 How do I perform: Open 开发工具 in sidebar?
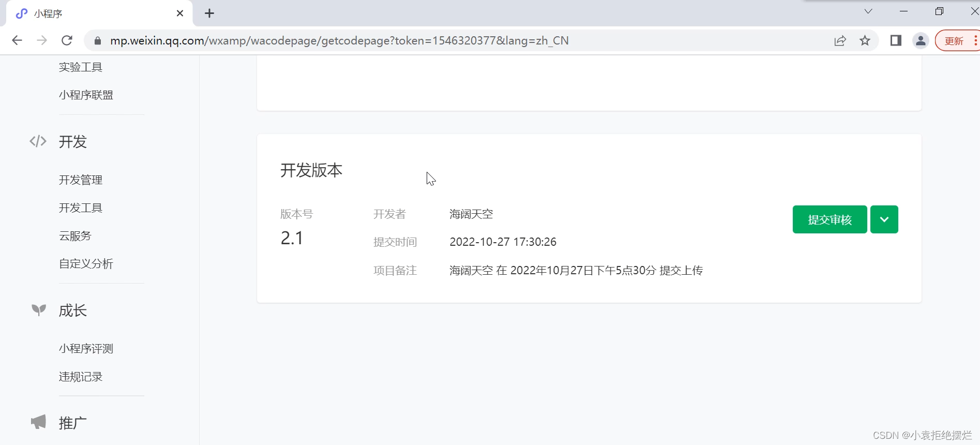pos(81,207)
